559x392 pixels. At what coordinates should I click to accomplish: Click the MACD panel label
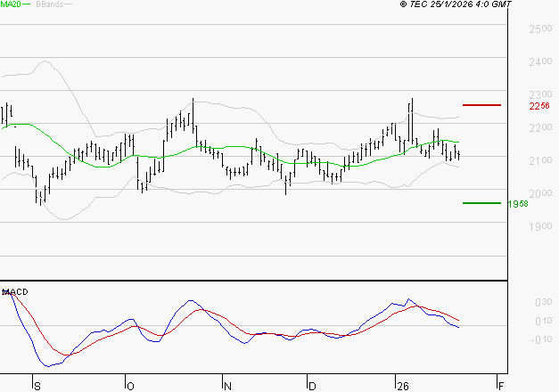coord(15,292)
